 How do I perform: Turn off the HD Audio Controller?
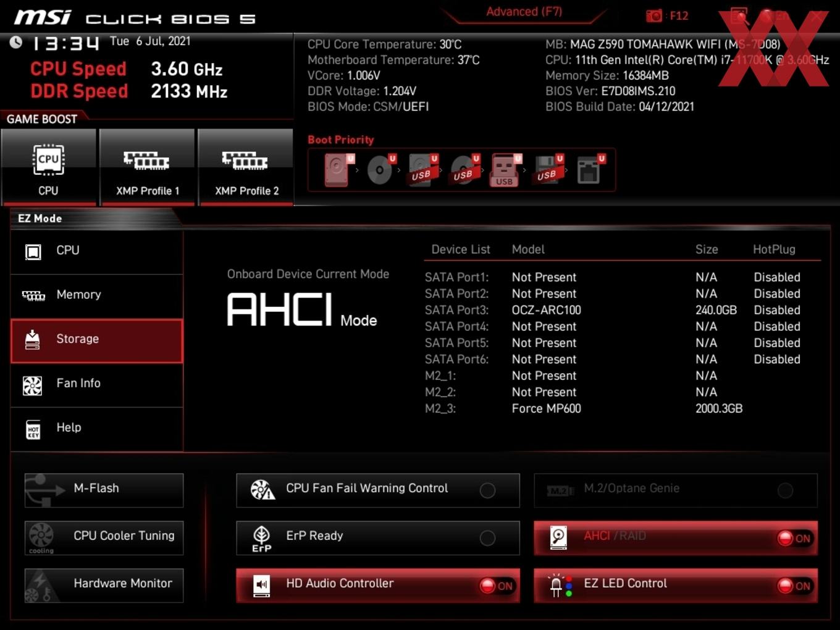(497, 586)
